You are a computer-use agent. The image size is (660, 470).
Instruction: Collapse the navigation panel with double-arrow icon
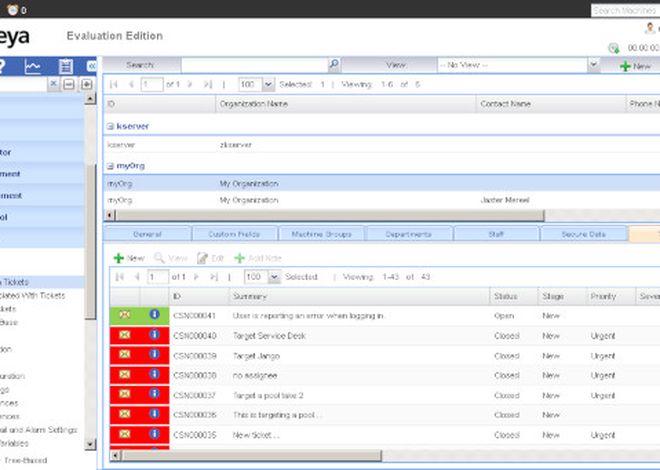tap(91, 66)
